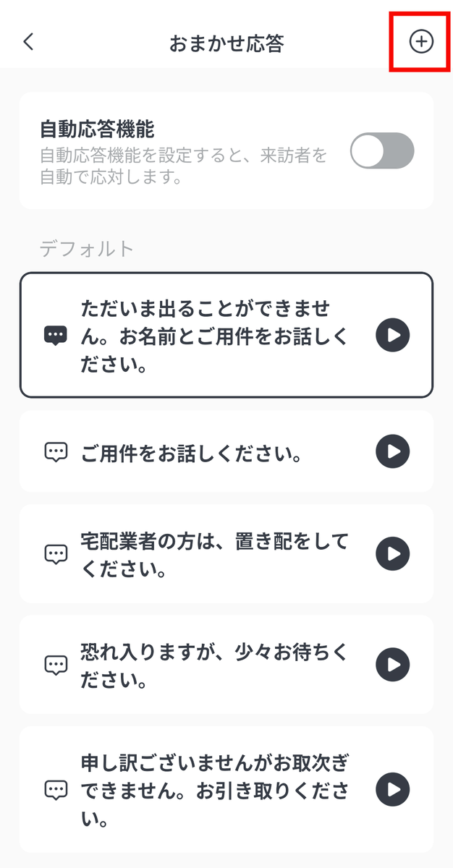Click speech bubble icon beside 申し訳ございません message
This screenshot has height=868, width=453.
(x=56, y=790)
